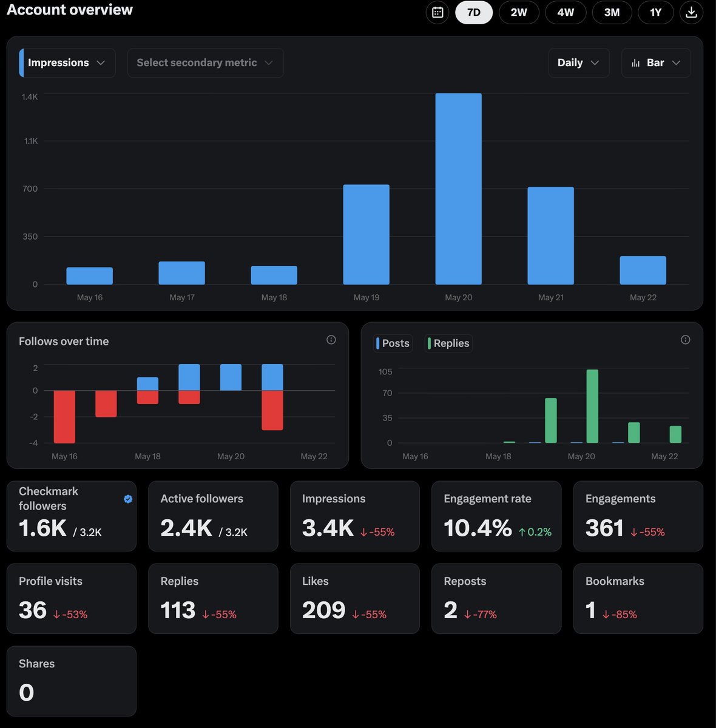The height and width of the screenshot is (728, 716).
Task: Open the Engagements 361 card
Action: click(x=638, y=516)
